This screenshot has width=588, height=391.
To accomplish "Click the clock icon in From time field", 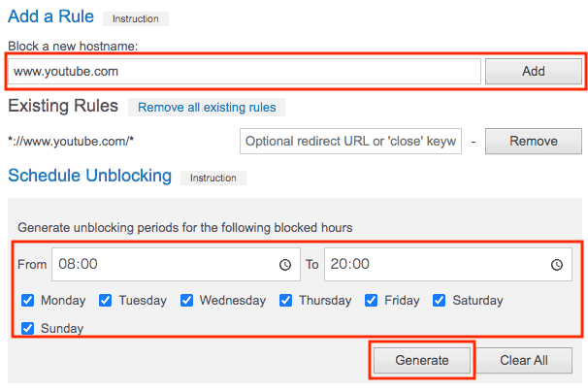I will coord(285,265).
